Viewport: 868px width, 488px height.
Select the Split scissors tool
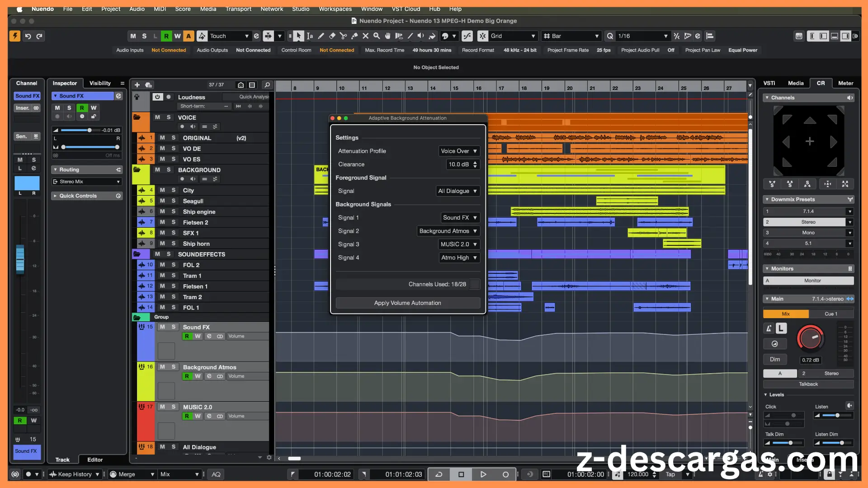point(343,36)
